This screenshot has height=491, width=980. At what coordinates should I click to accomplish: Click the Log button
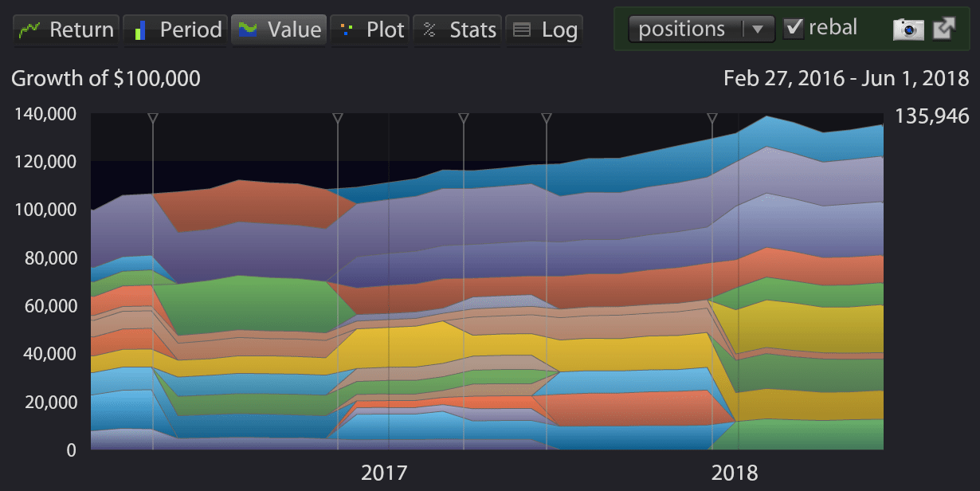[x=544, y=29]
